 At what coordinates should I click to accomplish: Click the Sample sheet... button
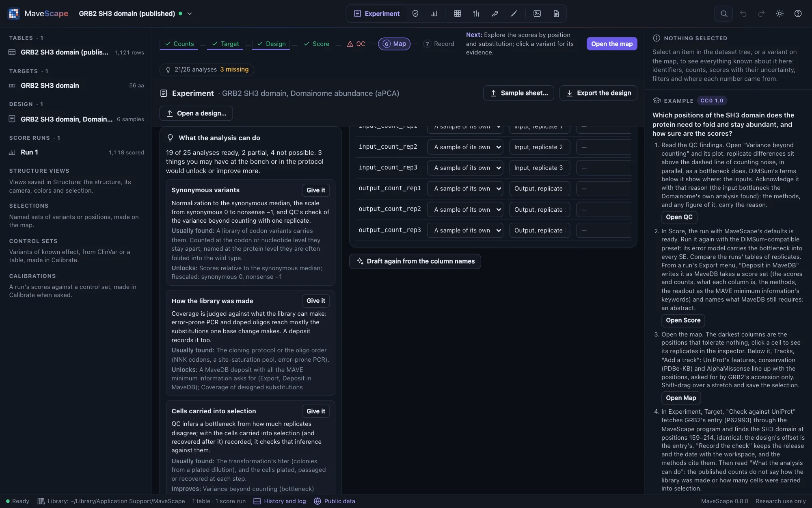click(x=518, y=93)
